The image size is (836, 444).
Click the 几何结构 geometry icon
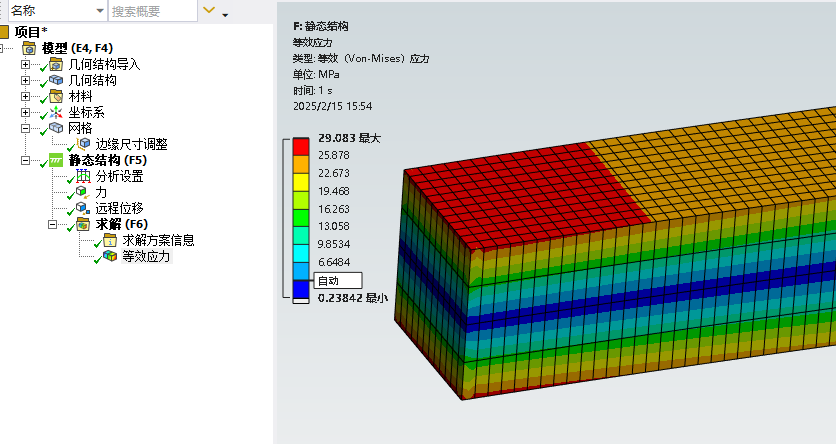click(x=56, y=80)
